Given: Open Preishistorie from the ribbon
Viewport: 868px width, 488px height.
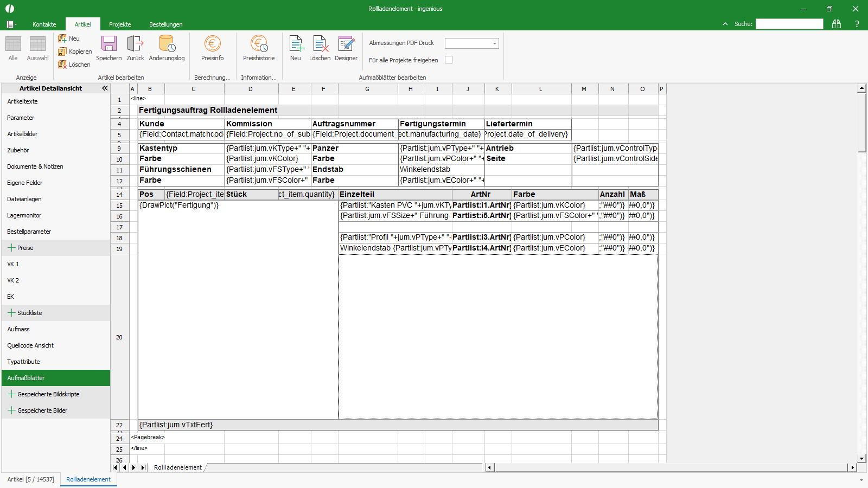Looking at the screenshot, I should pos(259,48).
